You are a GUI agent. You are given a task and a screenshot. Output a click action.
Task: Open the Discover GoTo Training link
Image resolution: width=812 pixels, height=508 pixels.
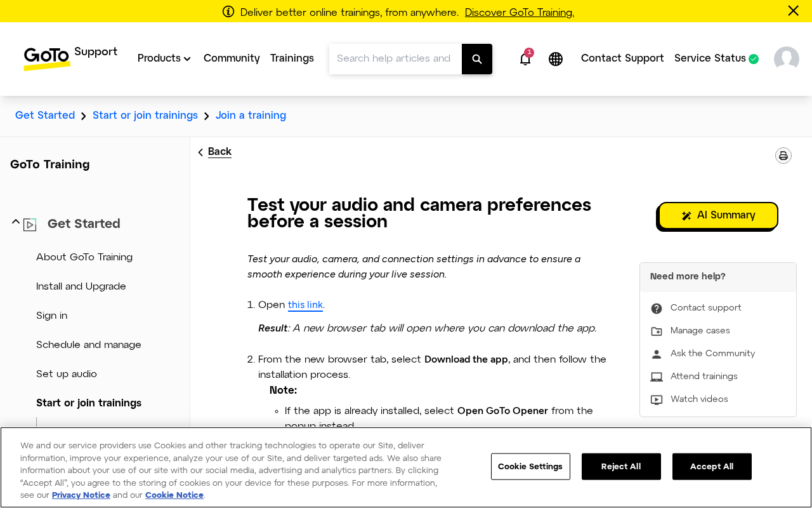(x=520, y=13)
